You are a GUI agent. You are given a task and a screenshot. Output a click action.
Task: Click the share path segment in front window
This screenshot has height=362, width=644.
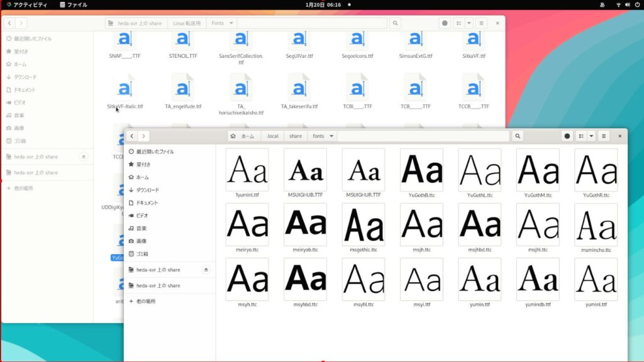(296, 136)
